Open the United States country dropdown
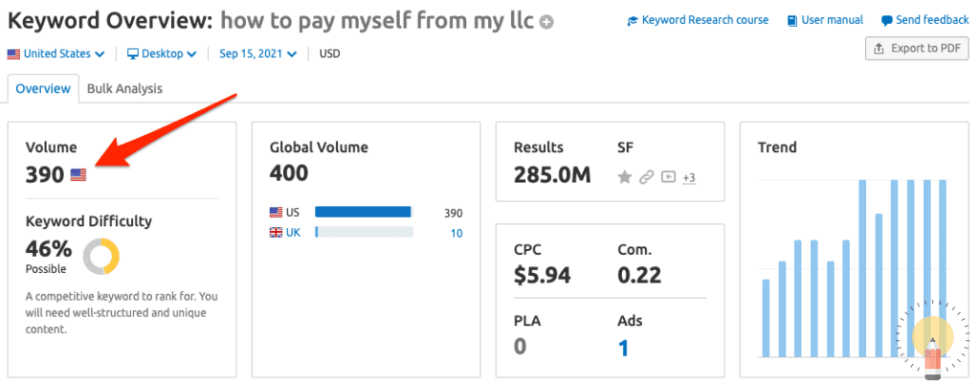The width and height of the screenshot is (980, 387). coord(56,54)
